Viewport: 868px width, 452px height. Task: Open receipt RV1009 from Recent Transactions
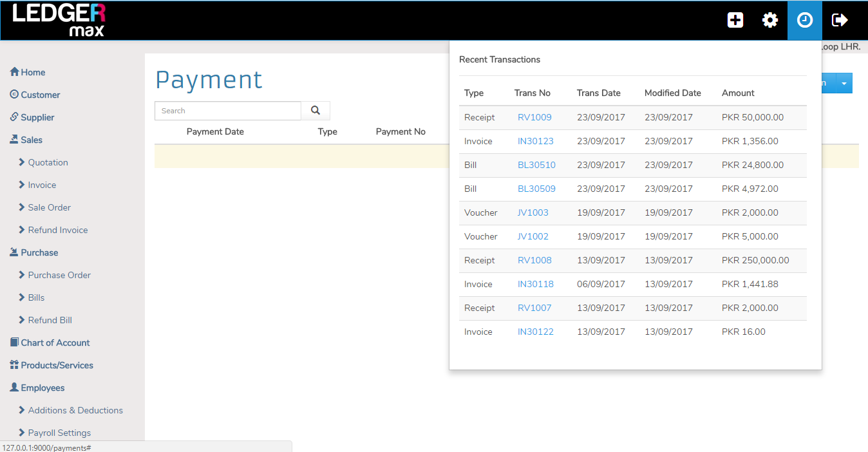pyautogui.click(x=534, y=117)
